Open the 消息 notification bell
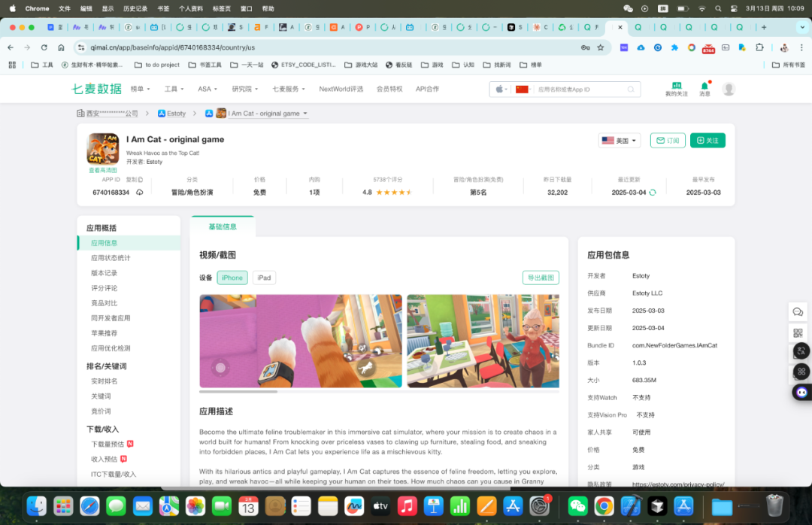Viewport: 812px width, 525px height. tap(704, 90)
